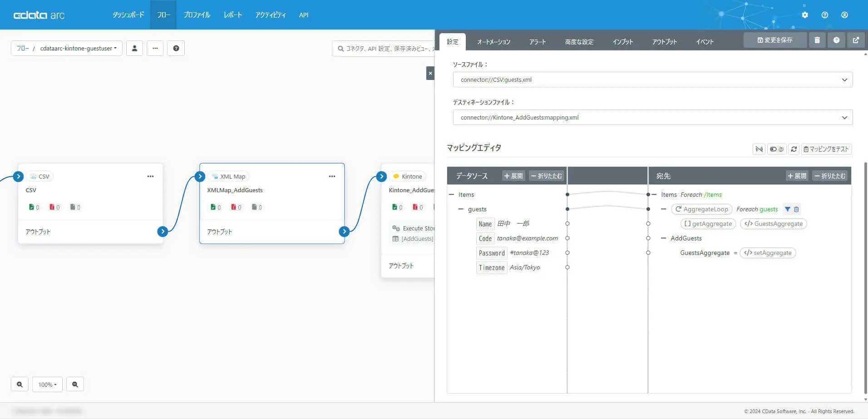868x419 pixels.
Task: Click the XML Map input port arrow
Action: coord(200,176)
